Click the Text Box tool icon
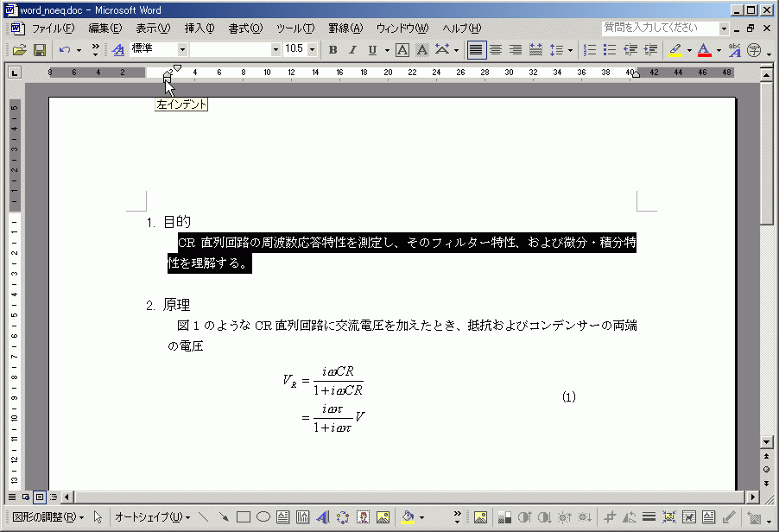This screenshot has height=532, width=779. (283, 517)
